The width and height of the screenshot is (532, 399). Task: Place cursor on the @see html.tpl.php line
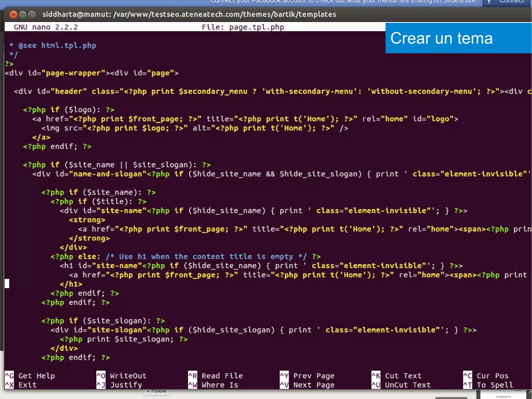(x=57, y=45)
